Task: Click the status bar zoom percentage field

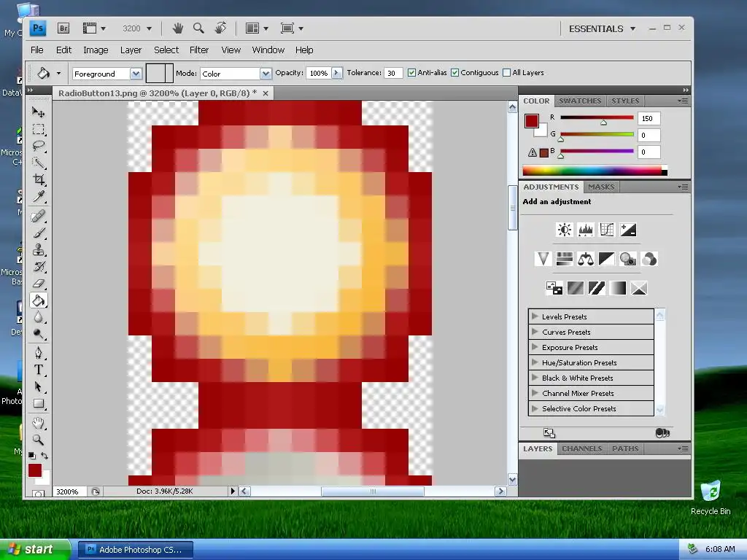Action: pos(70,491)
